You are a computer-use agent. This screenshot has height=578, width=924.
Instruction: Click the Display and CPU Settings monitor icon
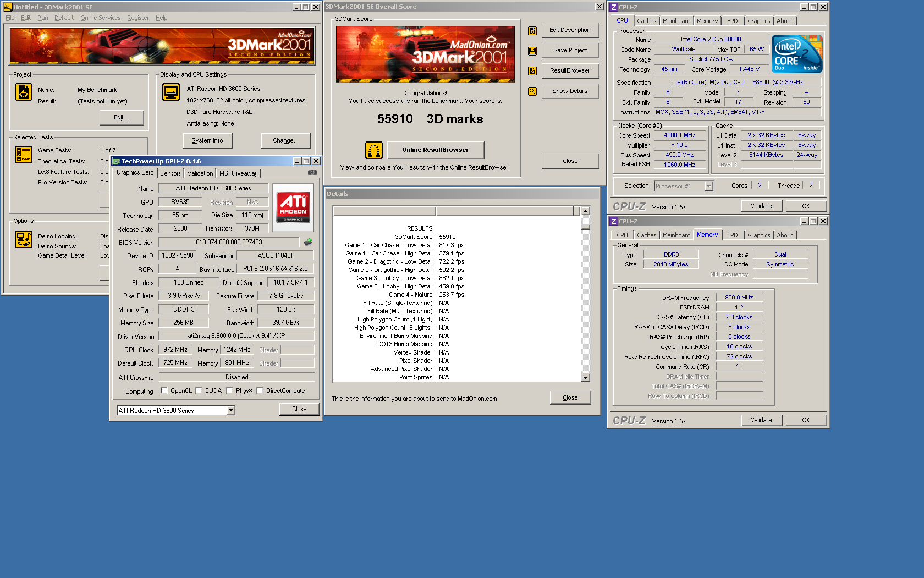coord(171,92)
